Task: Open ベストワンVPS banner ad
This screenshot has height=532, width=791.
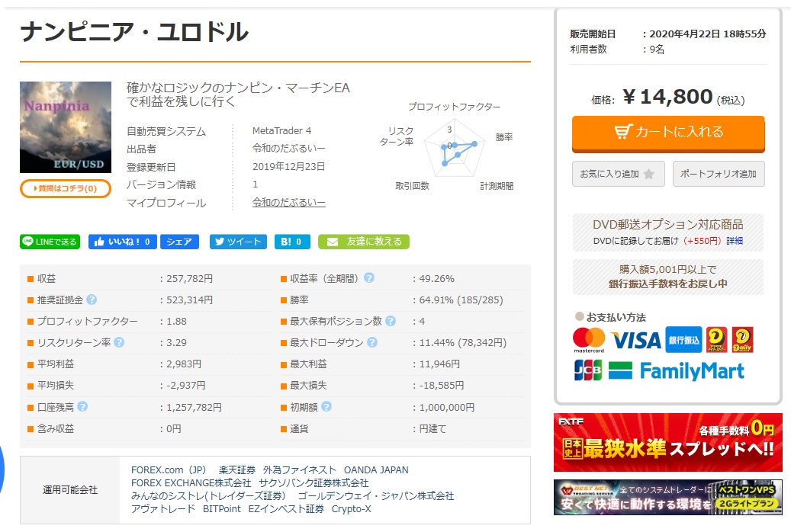Action: point(668,497)
